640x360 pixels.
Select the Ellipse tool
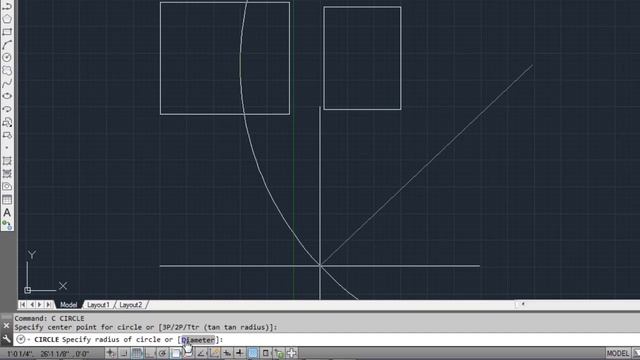pos(7,96)
